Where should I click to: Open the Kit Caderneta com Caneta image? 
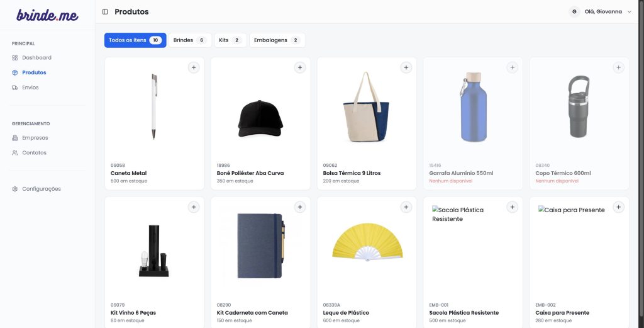tap(260, 246)
